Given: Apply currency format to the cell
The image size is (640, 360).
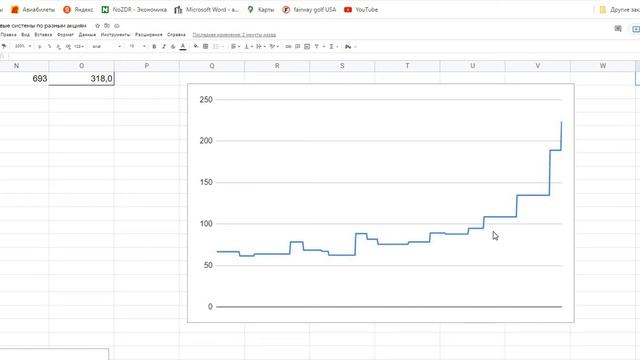Looking at the screenshot, I should pyautogui.click(x=40, y=47).
